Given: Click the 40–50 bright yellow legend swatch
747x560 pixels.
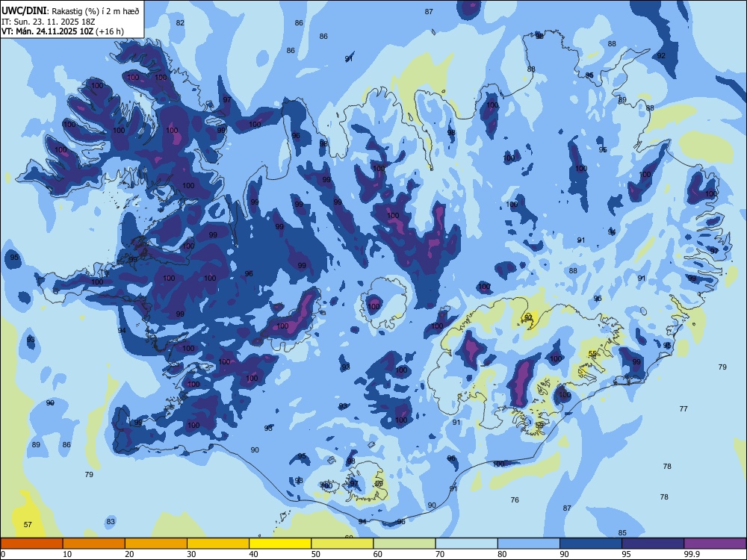Looking at the screenshot, I should [x=280, y=544].
